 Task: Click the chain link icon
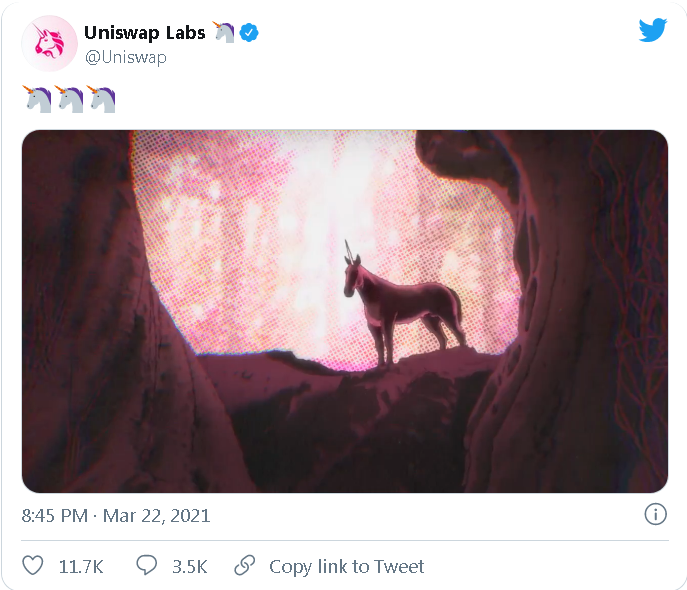tap(244, 565)
